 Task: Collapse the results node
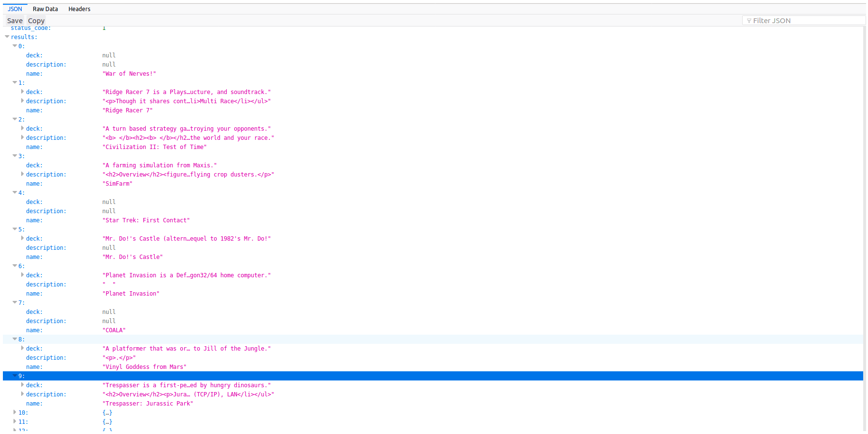point(7,37)
